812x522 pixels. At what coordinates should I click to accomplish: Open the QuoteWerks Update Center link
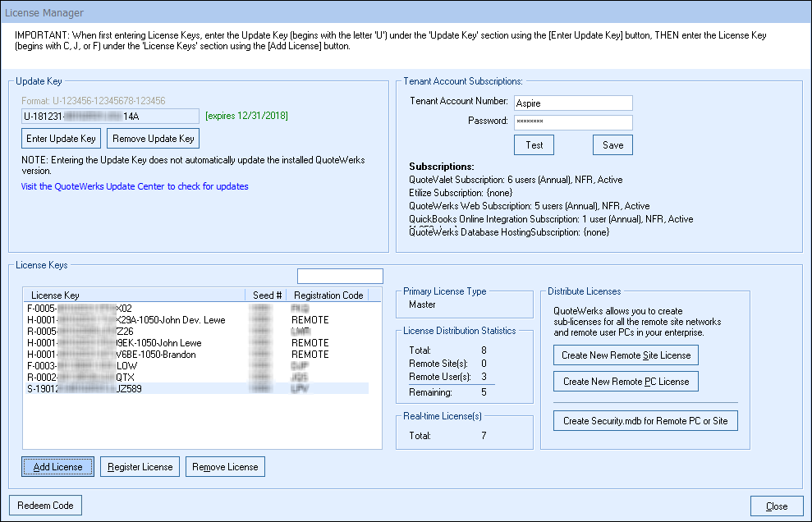point(135,186)
